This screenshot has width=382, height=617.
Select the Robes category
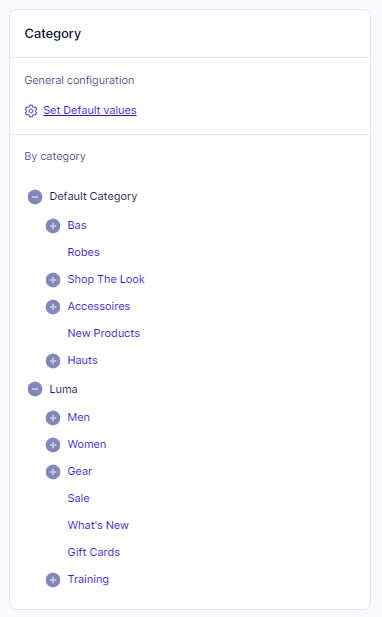[x=83, y=252]
